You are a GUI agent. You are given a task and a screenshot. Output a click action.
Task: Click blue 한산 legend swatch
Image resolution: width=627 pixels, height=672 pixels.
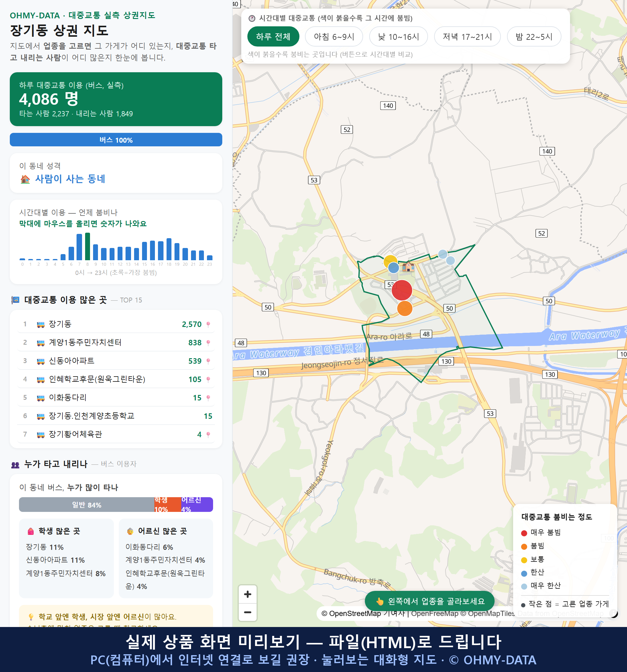coord(524,573)
